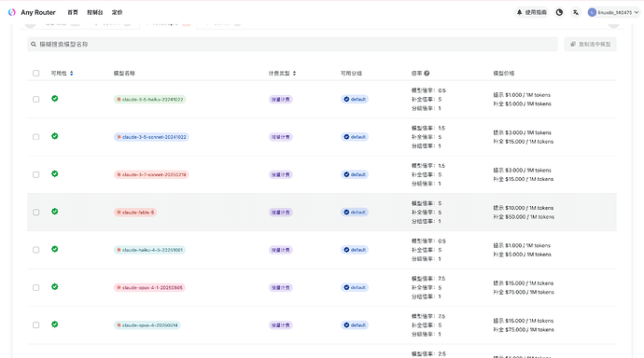The height and width of the screenshot is (358, 644).
Task: Click availability check icon for claude-opus-4-1-20250805
Action: (x=55, y=286)
